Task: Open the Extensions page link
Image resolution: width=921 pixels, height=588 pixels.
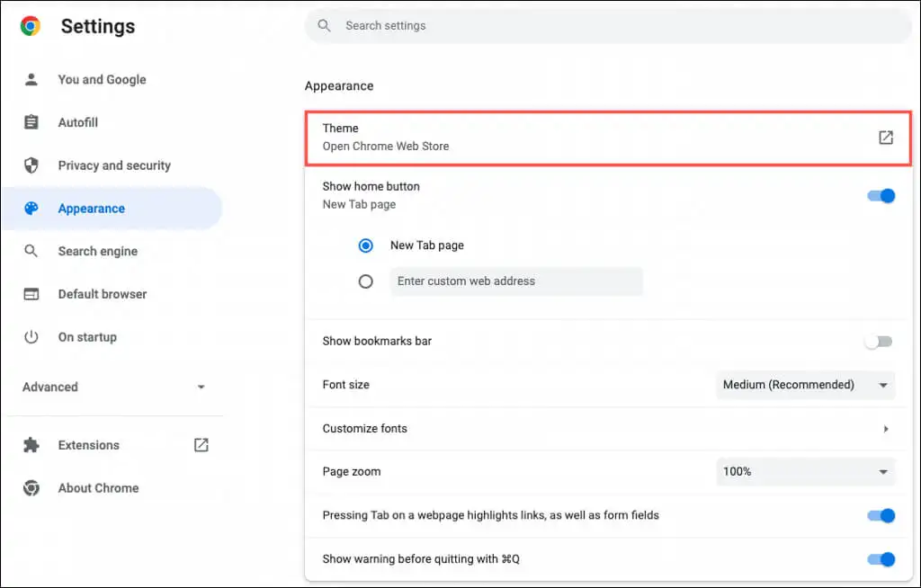Action: 89,445
